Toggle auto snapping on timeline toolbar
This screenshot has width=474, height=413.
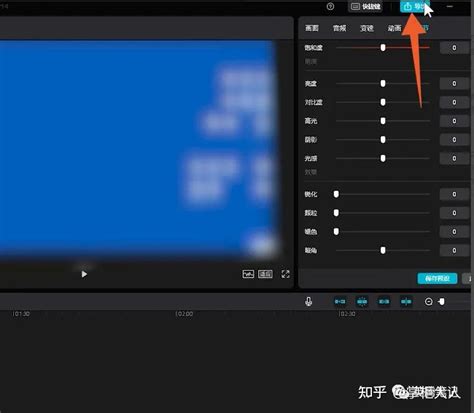[362, 301]
